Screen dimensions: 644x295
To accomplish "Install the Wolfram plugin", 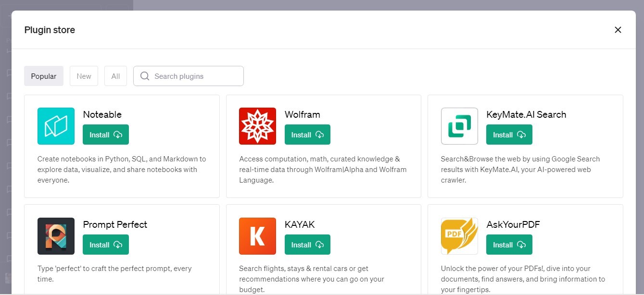I will click(x=307, y=135).
